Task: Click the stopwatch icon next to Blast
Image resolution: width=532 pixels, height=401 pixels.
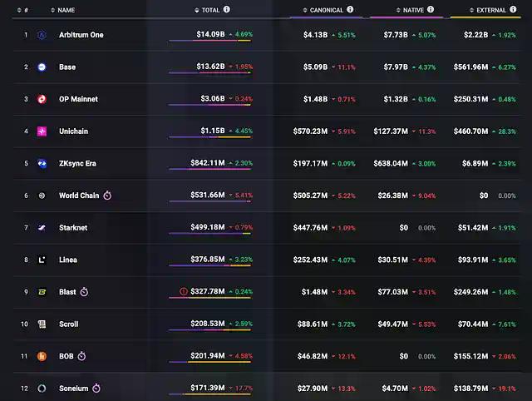Action: [x=84, y=292]
